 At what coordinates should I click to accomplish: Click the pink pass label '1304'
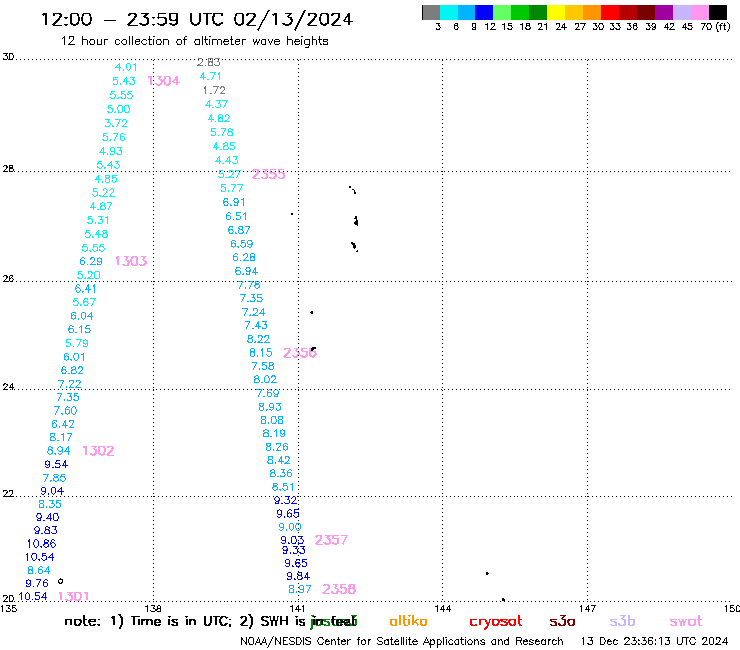(x=164, y=81)
